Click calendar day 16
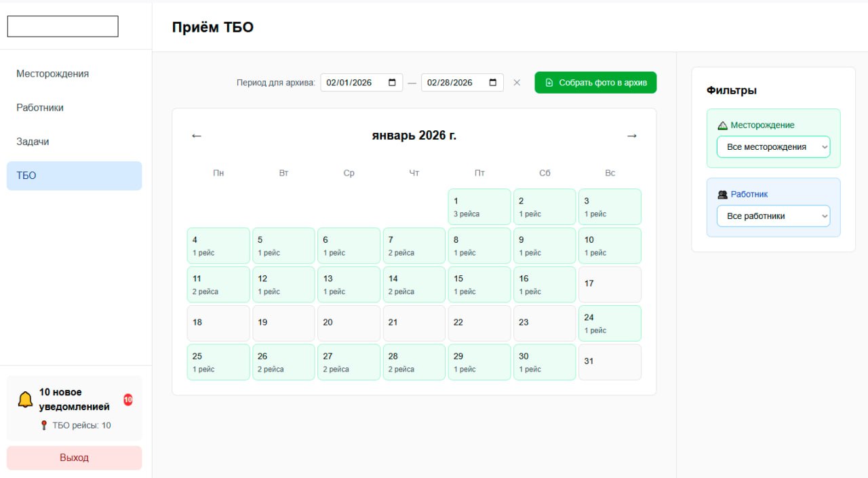The image size is (868, 478). pyautogui.click(x=545, y=284)
